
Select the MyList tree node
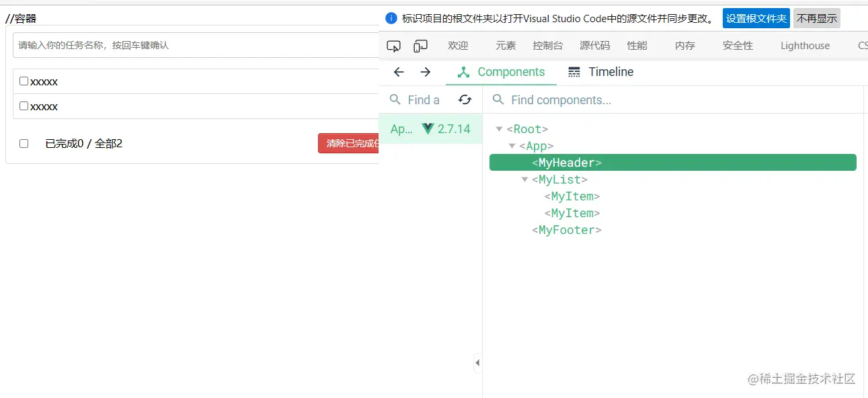tap(559, 180)
